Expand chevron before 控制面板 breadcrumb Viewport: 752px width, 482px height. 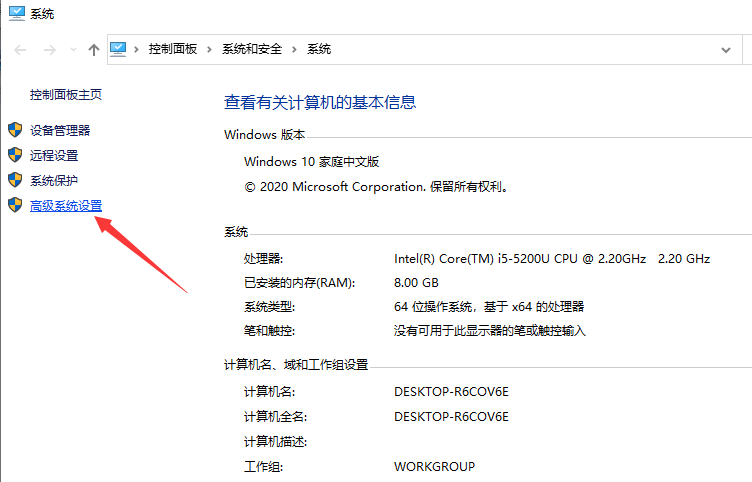137,49
